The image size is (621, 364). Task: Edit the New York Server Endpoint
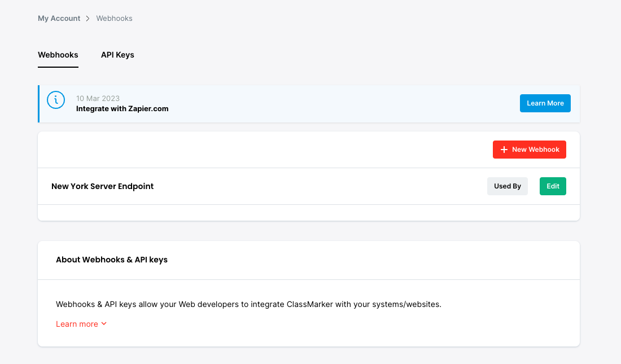tap(552, 186)
